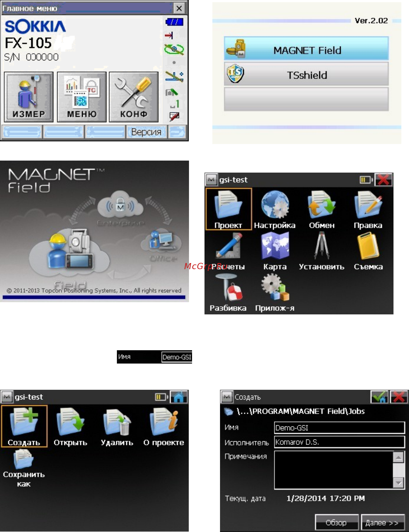Open the Проект folder icon
Image resolution: width=409 pixels, height=532 pixels.
pos(228,209)
